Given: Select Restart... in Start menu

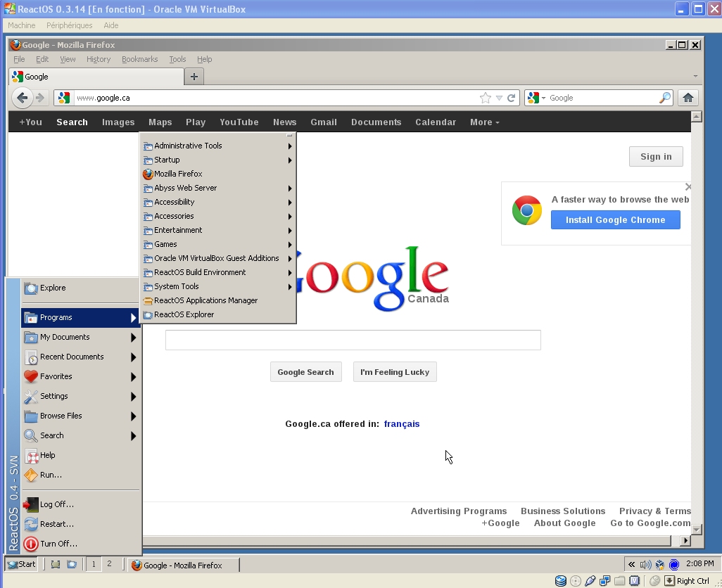Looking at the screenshot, I should [81, 524].
